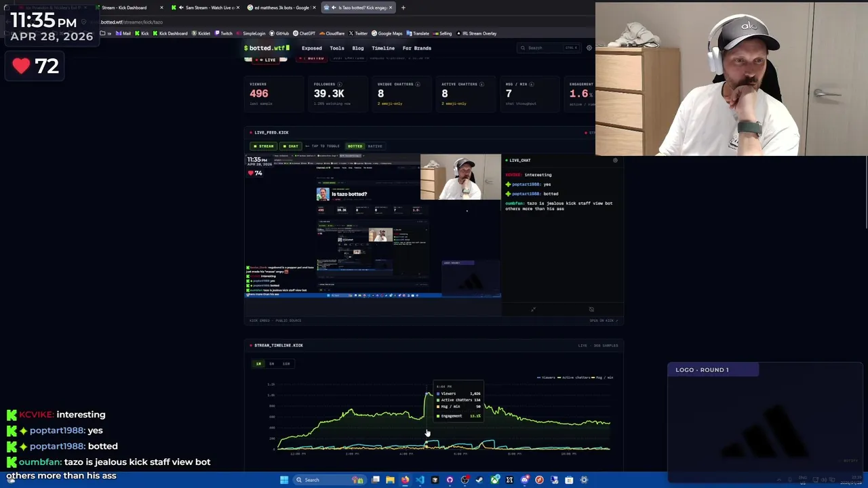Close the Is Tazo botted tab
868x488 pixels.
point(391,7)
